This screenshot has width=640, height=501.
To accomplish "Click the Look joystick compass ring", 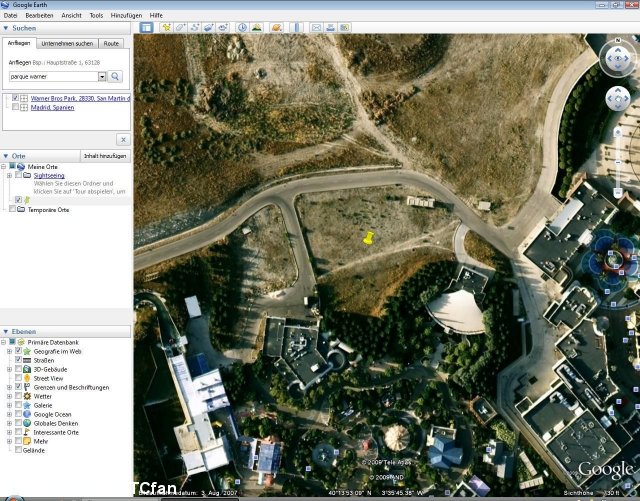I will (618, 58).
